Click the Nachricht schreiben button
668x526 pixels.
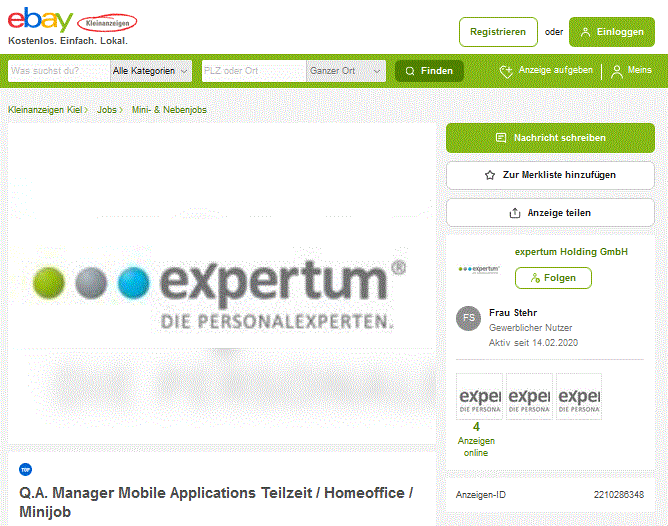[x=550, y=138]
